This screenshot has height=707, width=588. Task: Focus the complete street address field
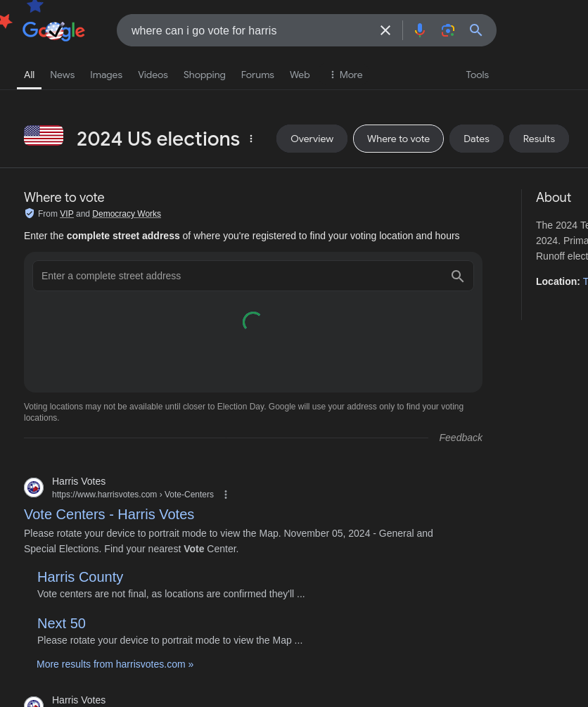(253, 276)
